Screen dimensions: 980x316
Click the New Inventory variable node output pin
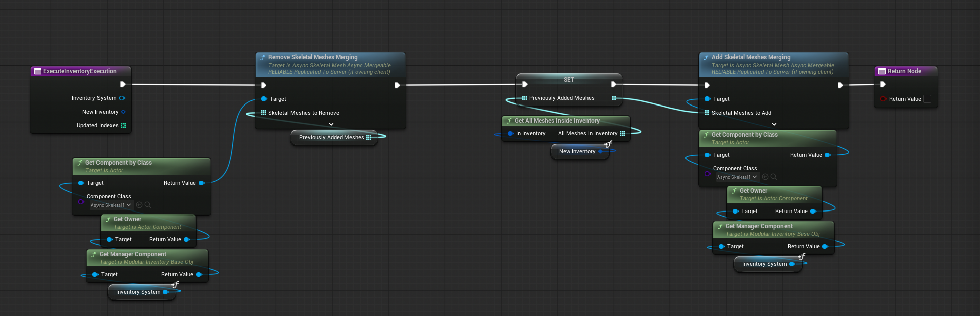(600, 151)
